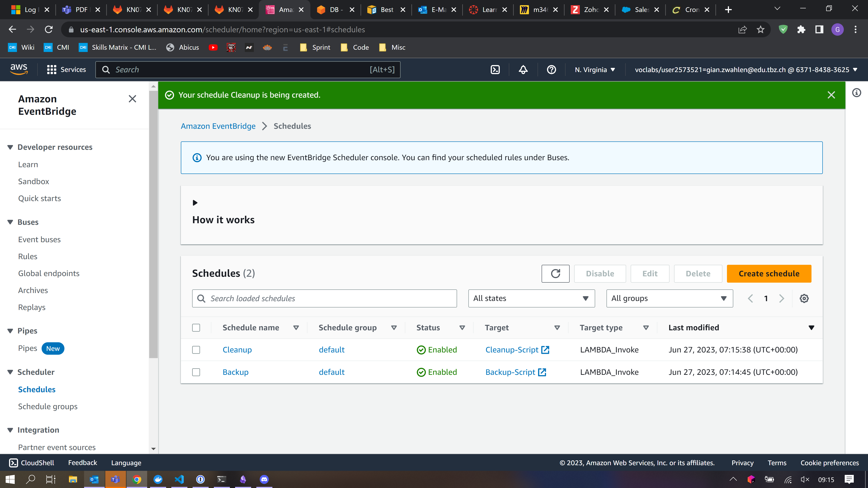Open the All groups dropdown
This screenshot has width=868, height=488.
tap(669, 298)
